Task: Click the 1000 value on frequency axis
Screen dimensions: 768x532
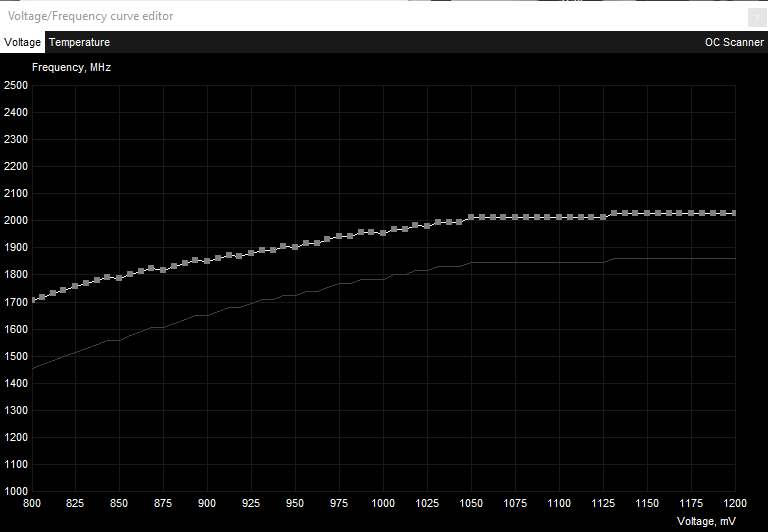Action: (x=16, y=491)
